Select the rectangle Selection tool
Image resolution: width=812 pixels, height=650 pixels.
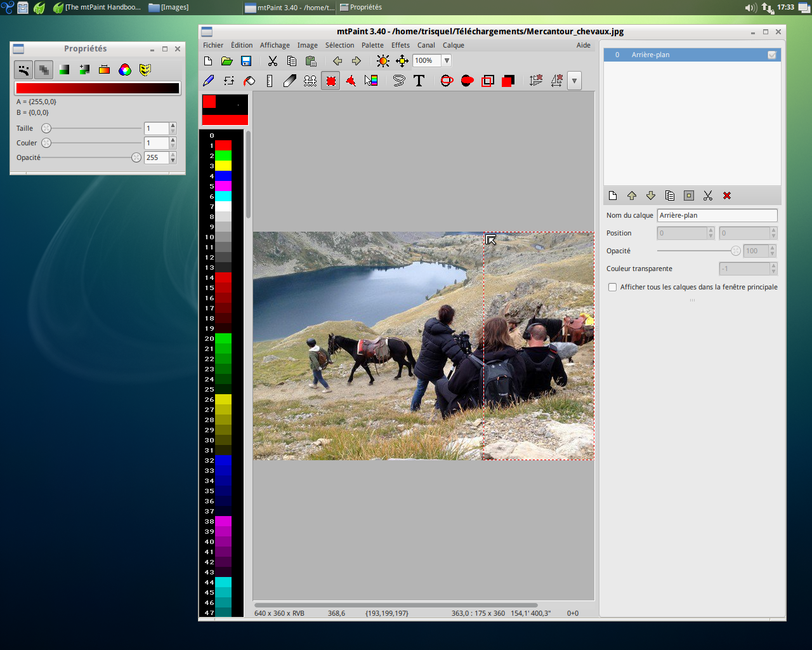(x=331, y=81)
